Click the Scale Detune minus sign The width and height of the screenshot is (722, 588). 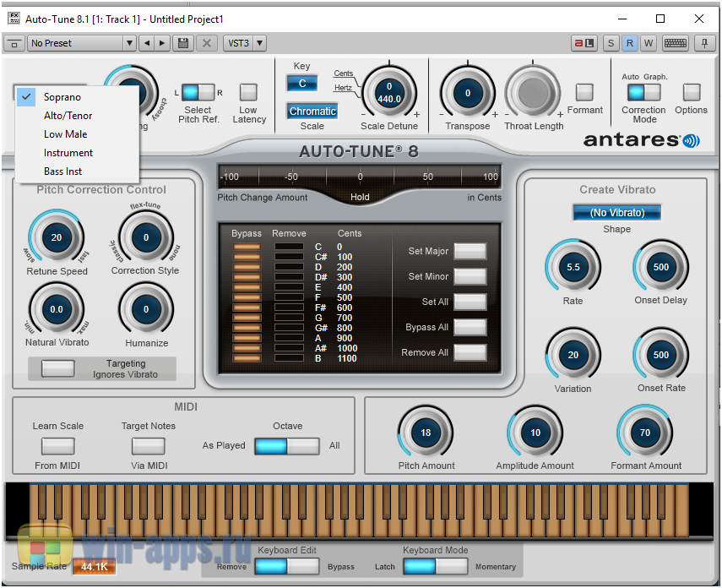coord(363,114)
